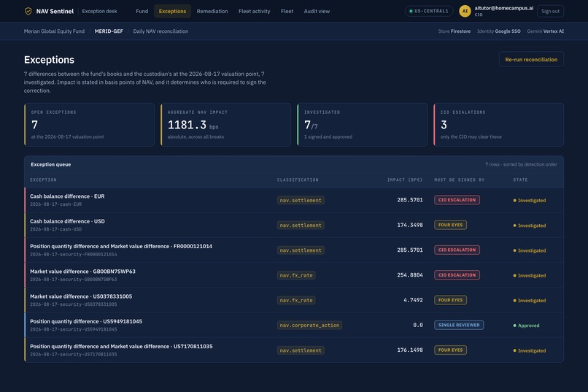
Task: Click the US-CENTRAL1 region badge
Action: pos(428,11)
